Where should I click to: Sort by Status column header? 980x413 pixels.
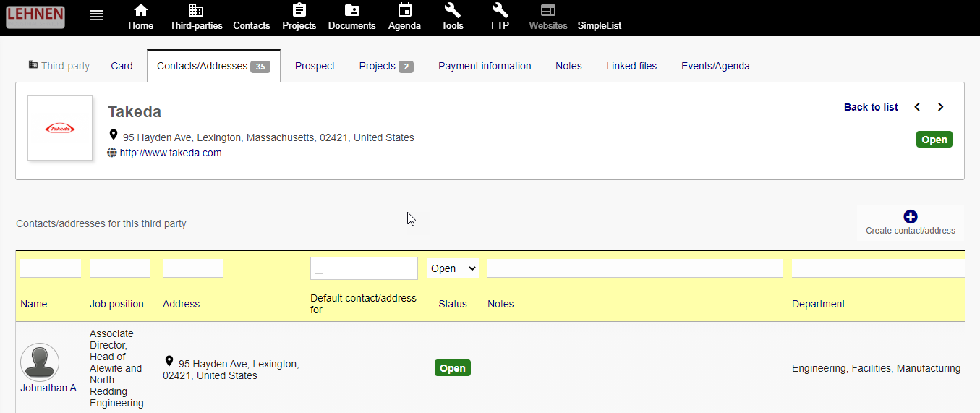(453, 304)
